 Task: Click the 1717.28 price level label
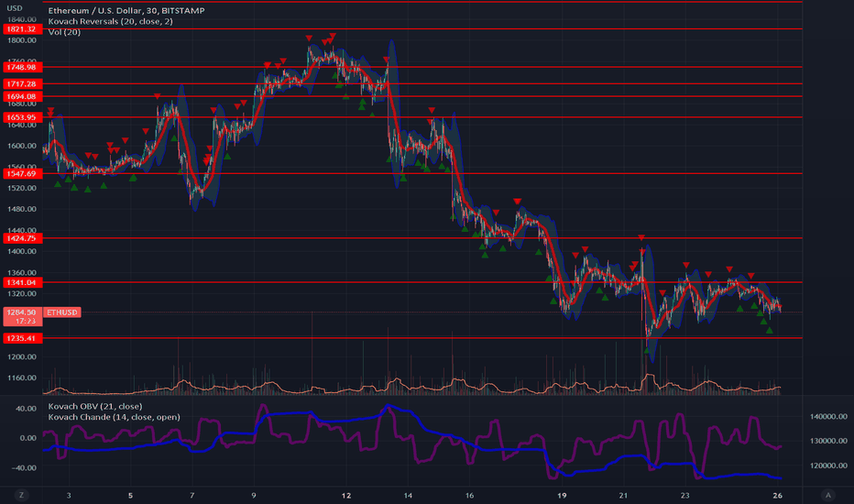[x=22, y=84]
